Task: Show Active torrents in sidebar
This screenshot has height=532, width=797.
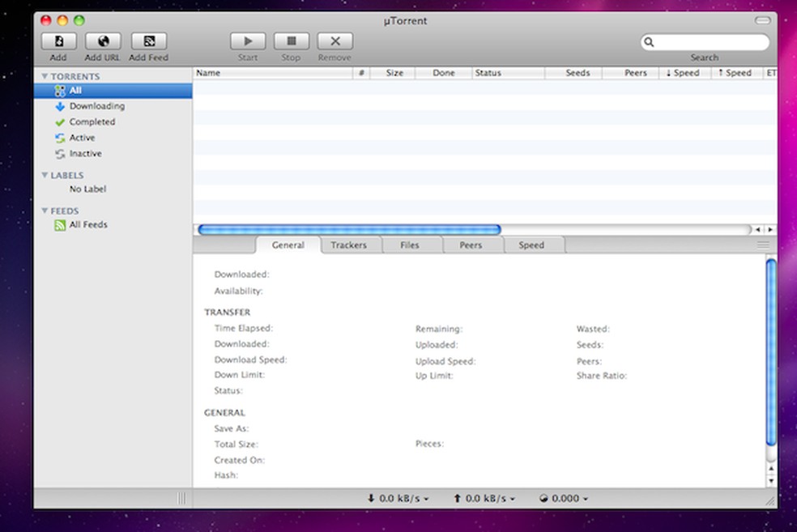Action: pyautogui.click(x=82, y=138)
